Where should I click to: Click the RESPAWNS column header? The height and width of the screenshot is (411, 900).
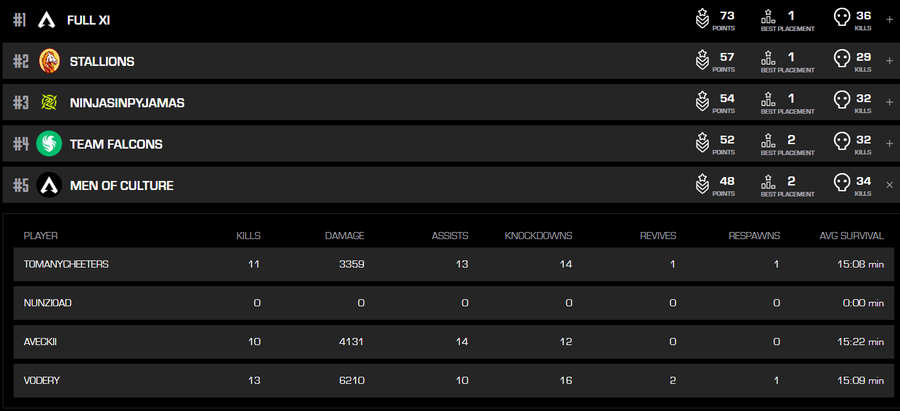click(754, 236)
